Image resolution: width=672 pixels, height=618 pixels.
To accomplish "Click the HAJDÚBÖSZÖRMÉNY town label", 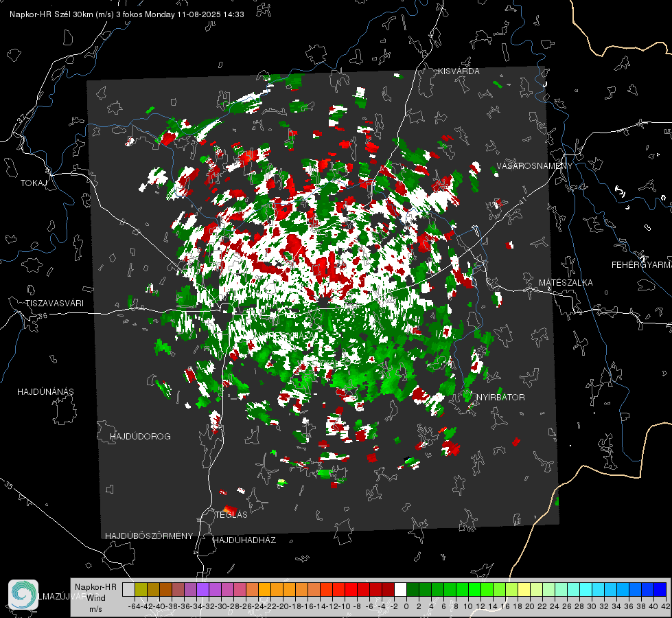I will point(149,536).
